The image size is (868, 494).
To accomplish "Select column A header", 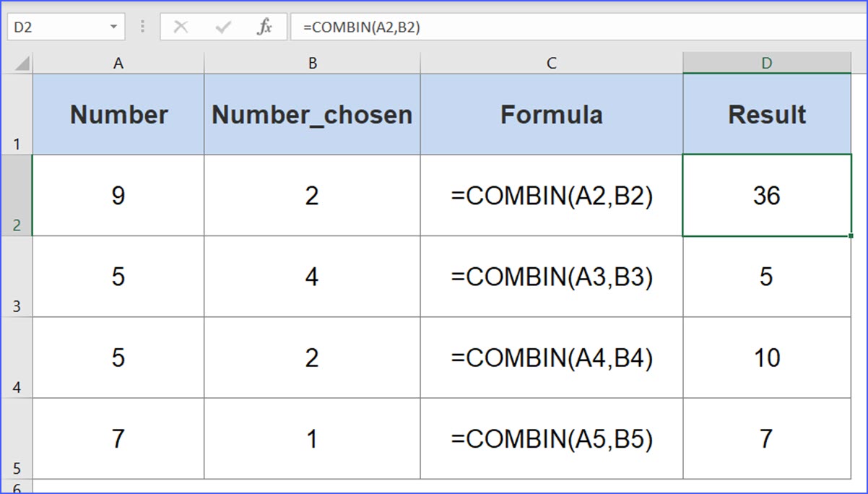I will click(118, 64).
